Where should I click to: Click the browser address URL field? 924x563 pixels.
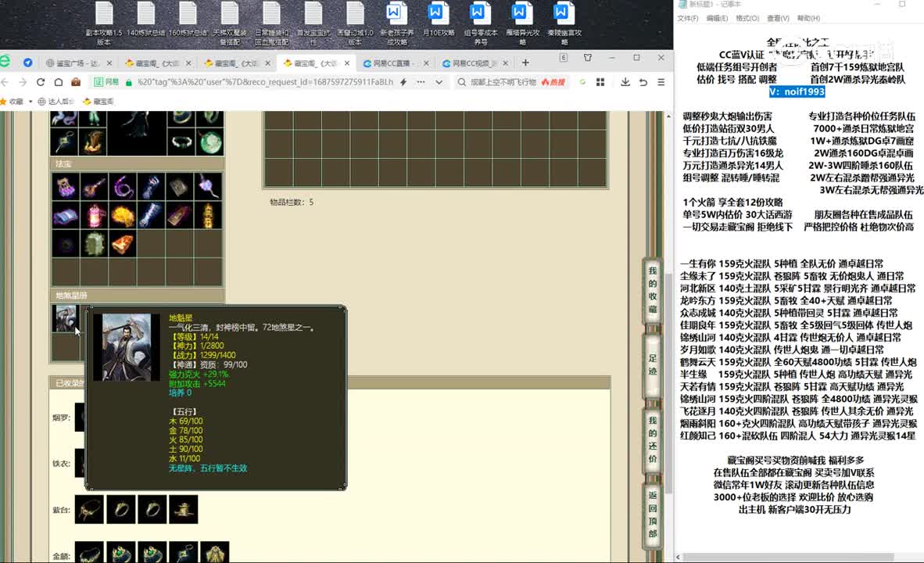pos(265,82)
